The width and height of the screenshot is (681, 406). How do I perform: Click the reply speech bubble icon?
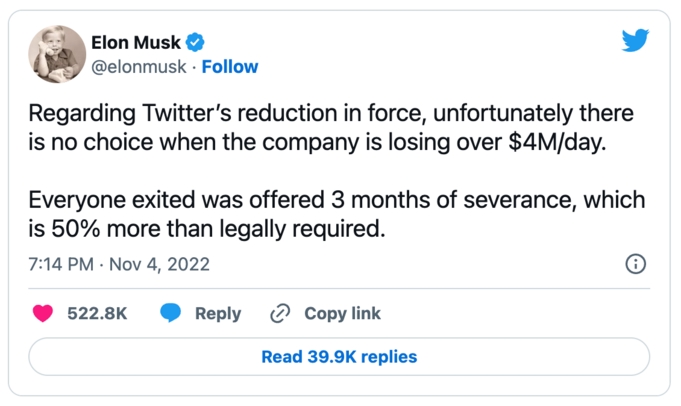171,313
